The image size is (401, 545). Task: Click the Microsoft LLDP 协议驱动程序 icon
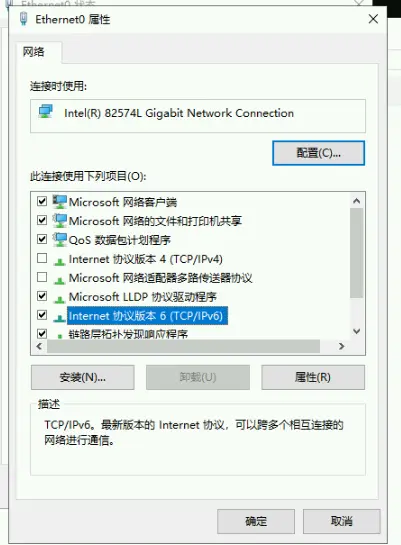59,298
